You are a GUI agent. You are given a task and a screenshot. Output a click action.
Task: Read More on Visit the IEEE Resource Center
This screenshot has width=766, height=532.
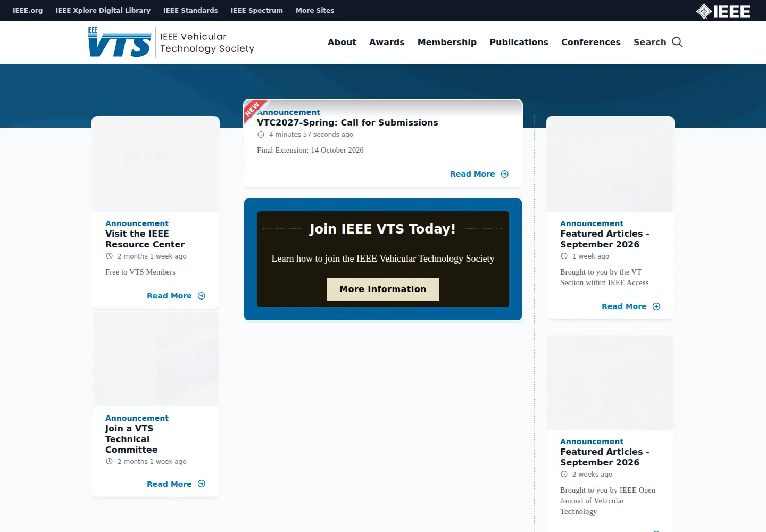(x=169, y=296)
